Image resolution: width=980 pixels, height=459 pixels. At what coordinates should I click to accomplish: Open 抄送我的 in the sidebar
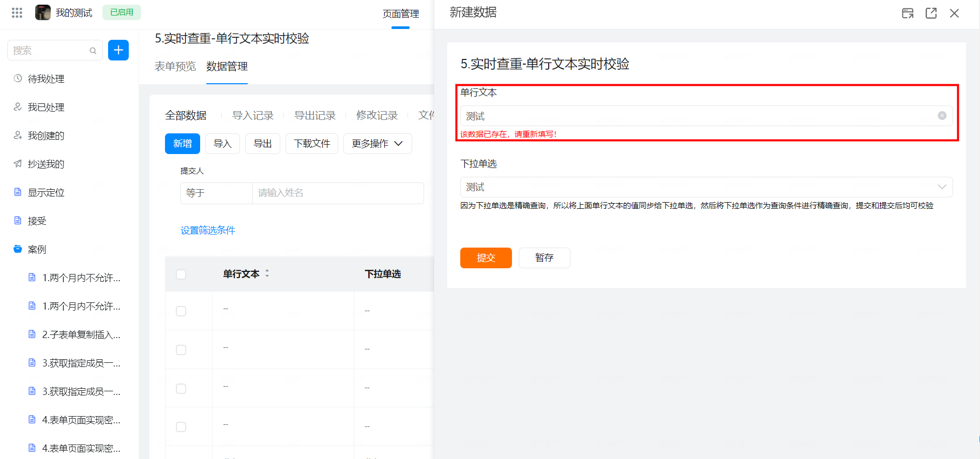pos(46,164)
